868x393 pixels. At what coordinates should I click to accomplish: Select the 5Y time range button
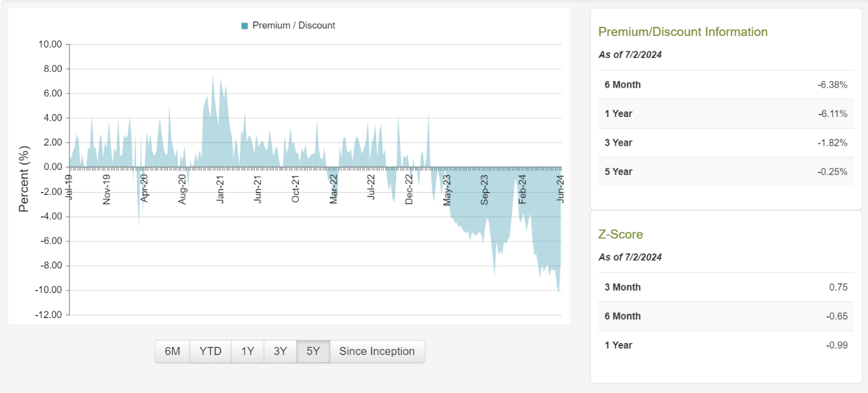tap(313, 351)
